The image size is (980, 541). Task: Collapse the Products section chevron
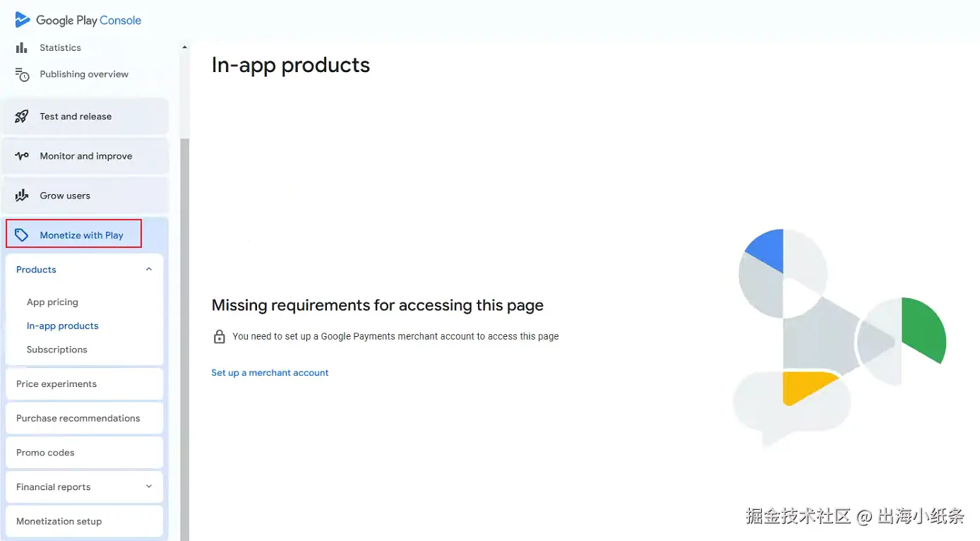[149, 269]
